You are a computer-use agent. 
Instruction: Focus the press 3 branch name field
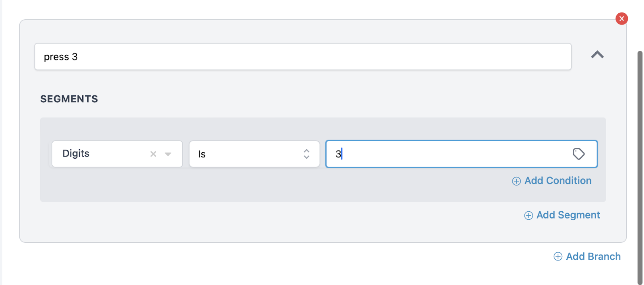(303, 57)
